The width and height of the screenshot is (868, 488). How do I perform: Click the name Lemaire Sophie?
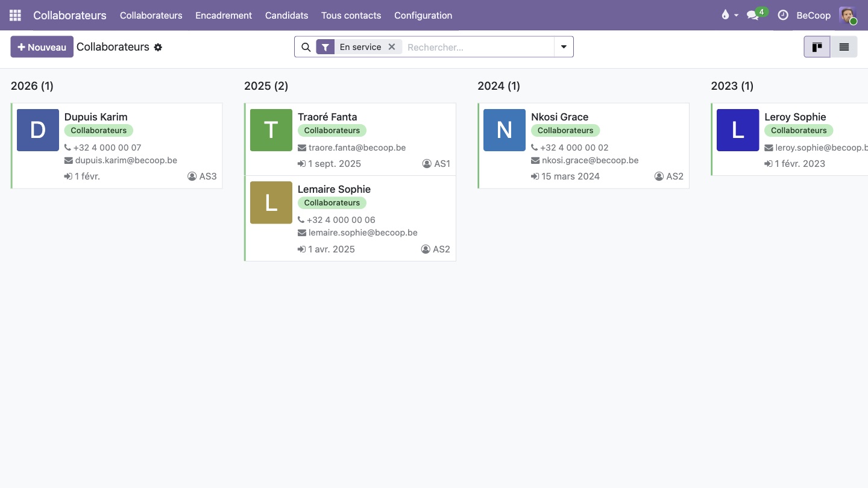[x=334, y=189]
